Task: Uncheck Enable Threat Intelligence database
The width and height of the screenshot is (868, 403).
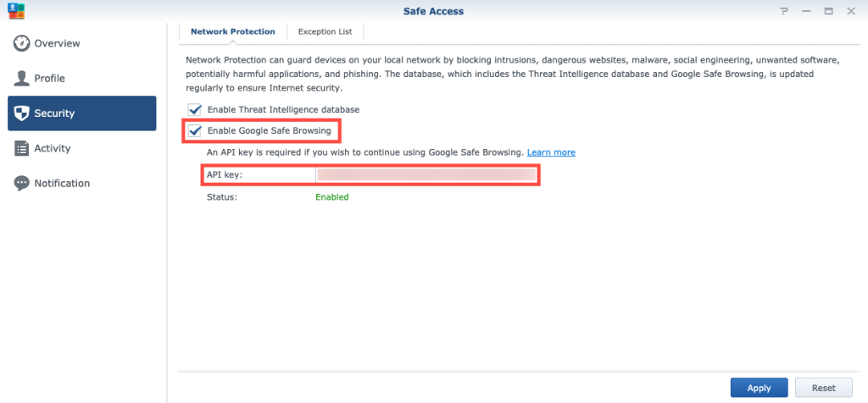Action: (x=195, y=109)
